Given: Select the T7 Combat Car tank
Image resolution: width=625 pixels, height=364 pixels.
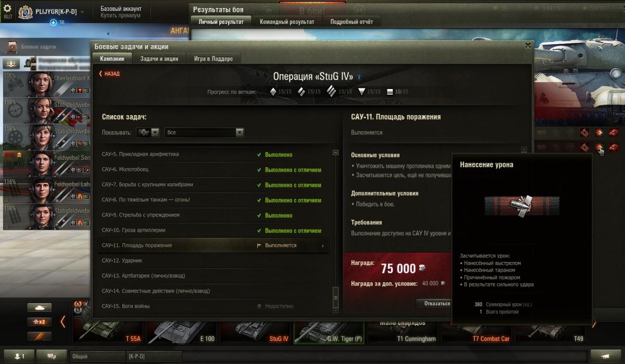Looking at the screenshot, I should [x=477, y=334].
